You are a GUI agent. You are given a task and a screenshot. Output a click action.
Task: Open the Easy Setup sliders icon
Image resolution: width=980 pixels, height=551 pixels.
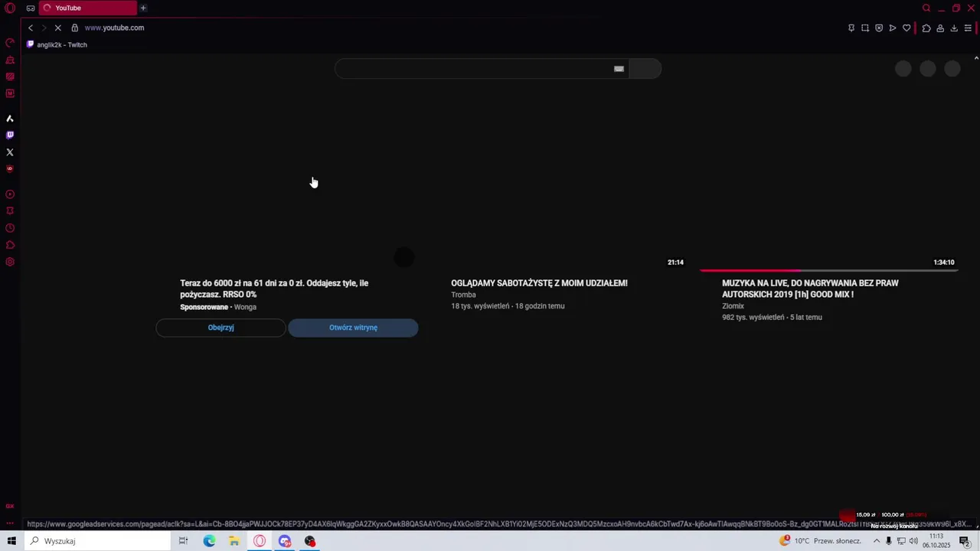pos(968,28)
